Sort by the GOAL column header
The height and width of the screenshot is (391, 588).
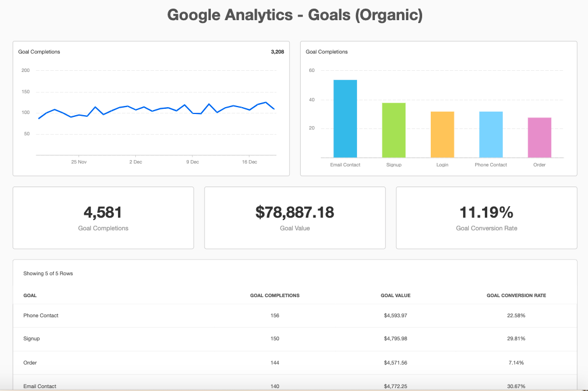(x=30, y=295)
